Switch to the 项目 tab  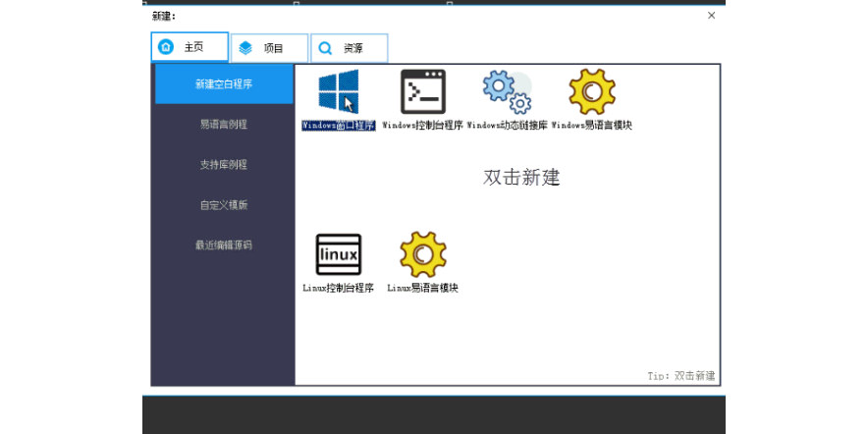coord(269,48)
